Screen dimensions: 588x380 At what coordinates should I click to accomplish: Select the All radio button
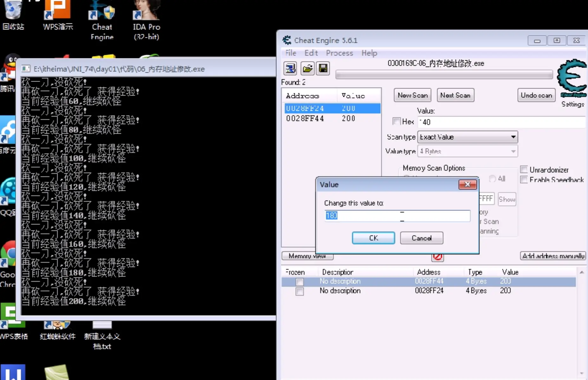pos(492,179)
